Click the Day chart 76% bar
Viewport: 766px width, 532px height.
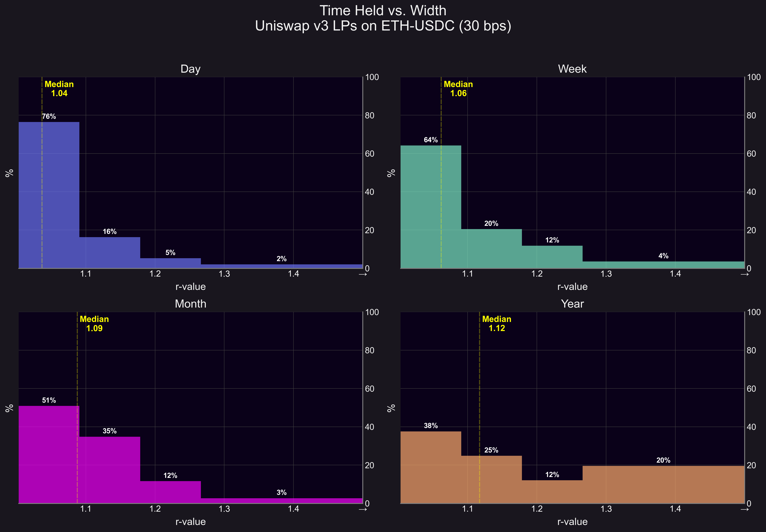click(x=49, y=195)
